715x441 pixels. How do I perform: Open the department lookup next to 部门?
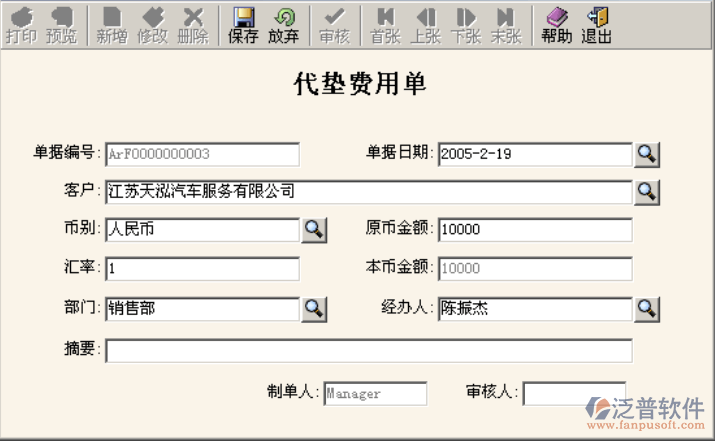(315, 309)
